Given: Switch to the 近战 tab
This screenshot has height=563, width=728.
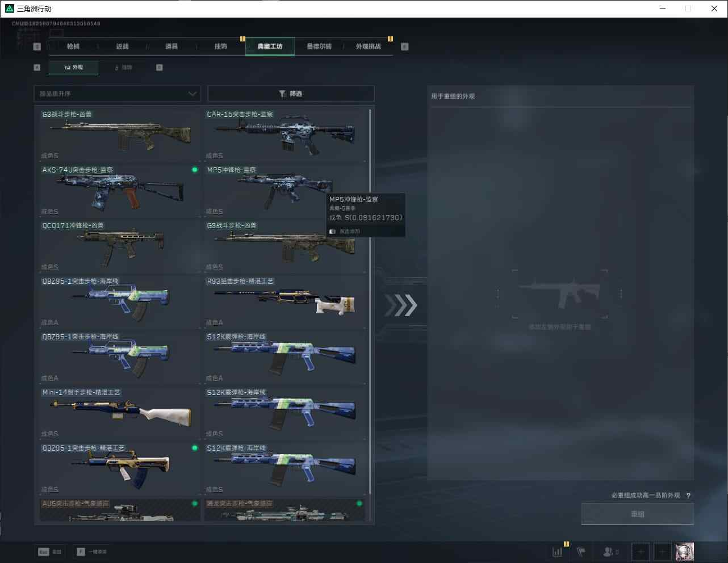Looking at the screenshot, I should [122, 47].
